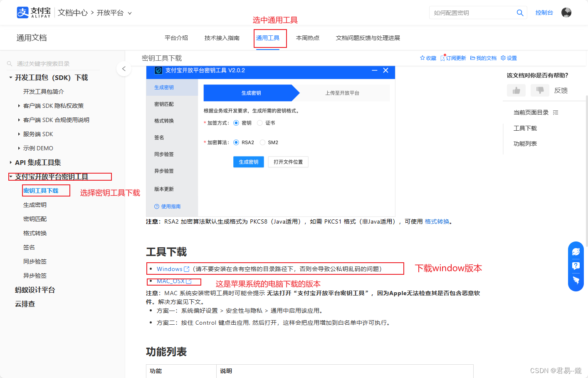Click the search magnifier icon in header

click(x=520, y=13)
